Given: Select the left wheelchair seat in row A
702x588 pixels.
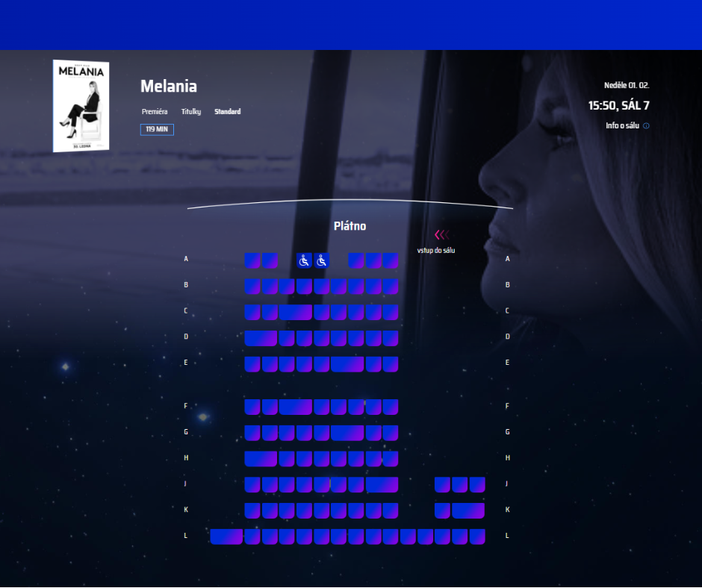Looking at the screenshot, I should tap(304, 260).
